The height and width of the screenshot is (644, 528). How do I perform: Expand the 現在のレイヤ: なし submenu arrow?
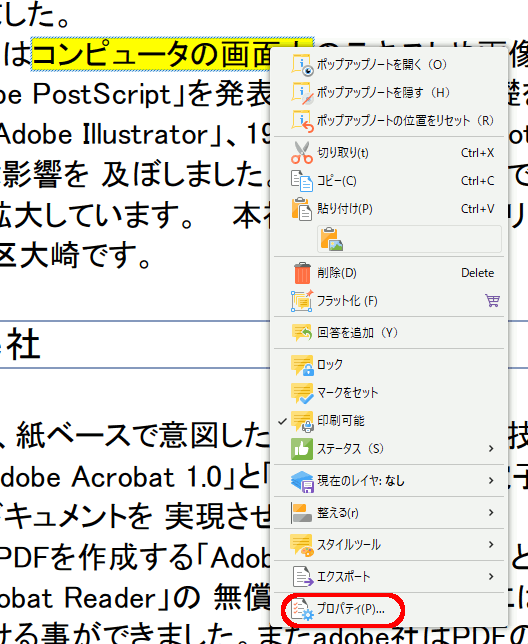pos(491,481)
